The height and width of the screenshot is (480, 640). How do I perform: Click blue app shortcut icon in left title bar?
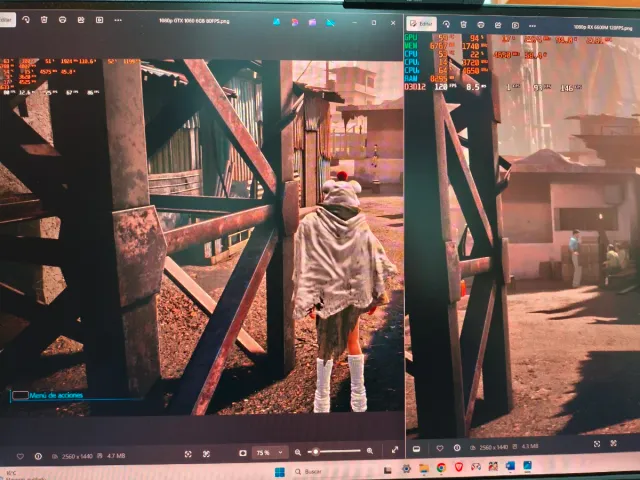[276, 22]
